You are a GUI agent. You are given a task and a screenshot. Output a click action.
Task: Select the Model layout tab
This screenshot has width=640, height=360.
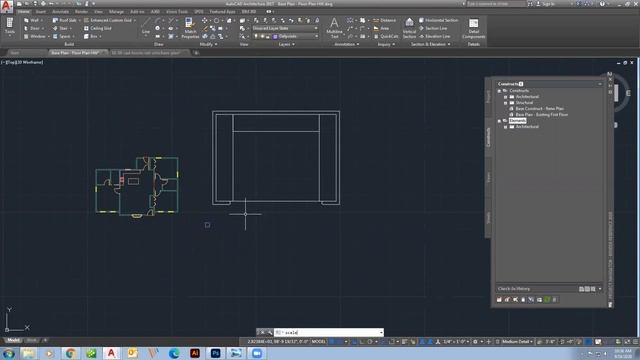click(x=13, y=340)
